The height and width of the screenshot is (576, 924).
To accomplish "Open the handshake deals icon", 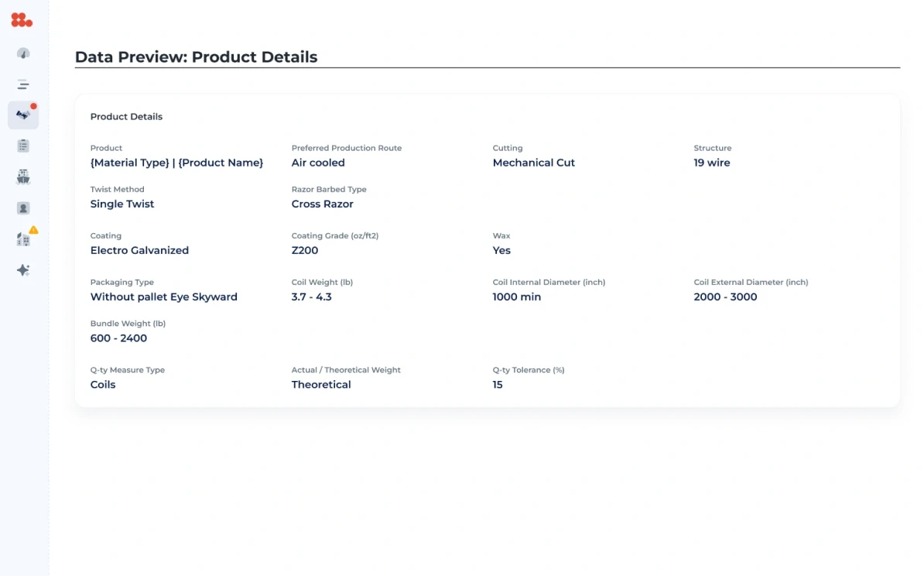I will click(23, 115).
